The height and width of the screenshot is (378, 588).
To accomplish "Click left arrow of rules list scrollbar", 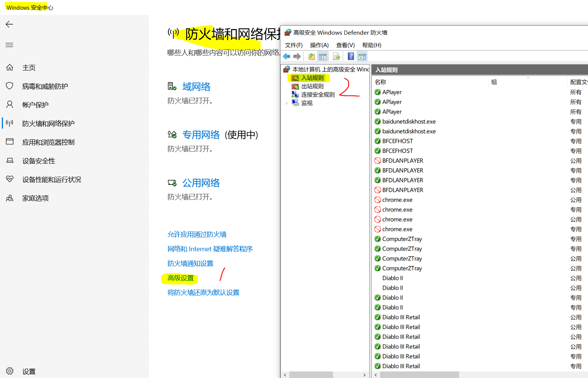I will [x=376, y=375].
